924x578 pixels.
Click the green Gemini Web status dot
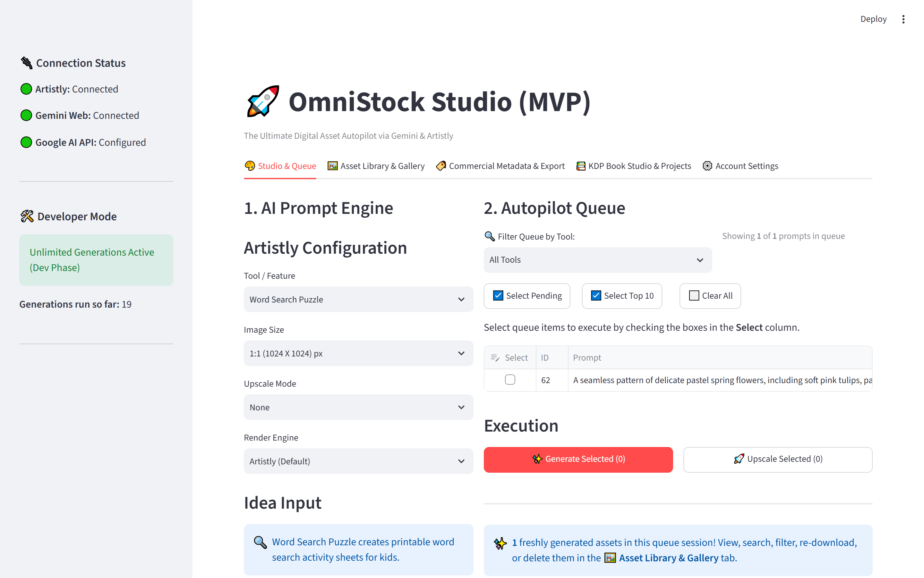26,115
